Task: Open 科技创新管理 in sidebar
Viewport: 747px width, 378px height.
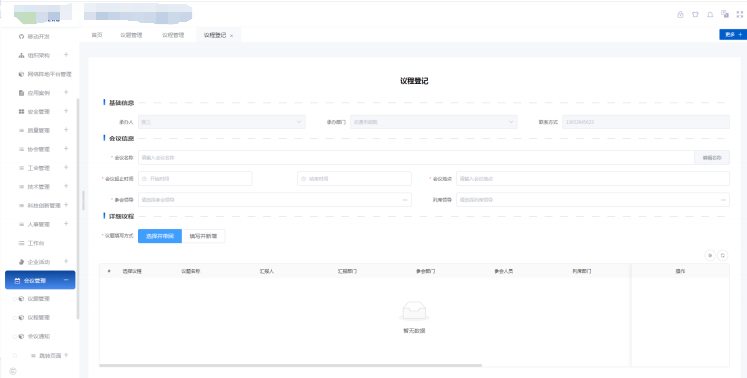Action: tap(44, 205)
